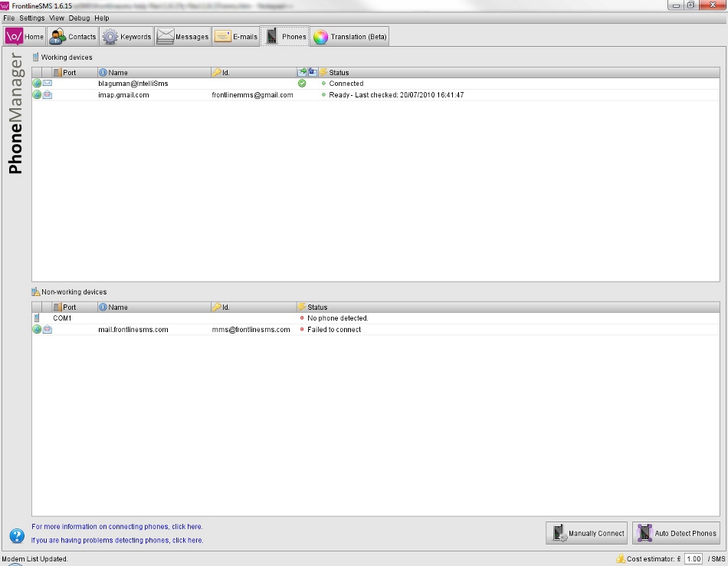Click the FrontlineSMS title bar logo
This screenshot has width=728, height=566.
coord(5,5)
